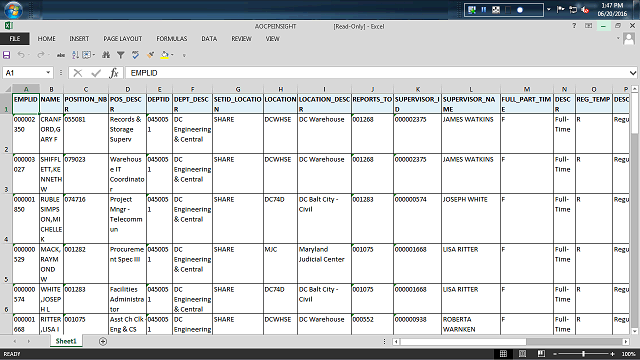Open the FILE menu tab
The width and height of the screenshot is (640, 360).
click(x=15, y=39)
